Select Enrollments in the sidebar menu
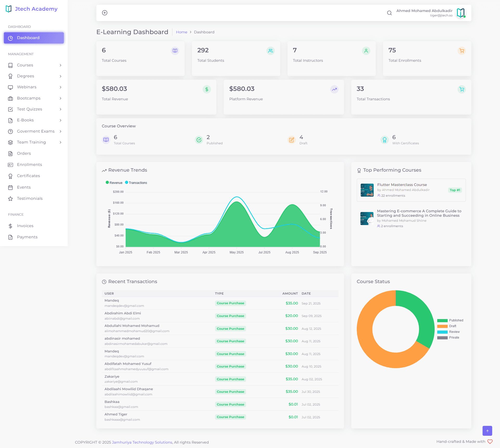 [x=29, y=164]
